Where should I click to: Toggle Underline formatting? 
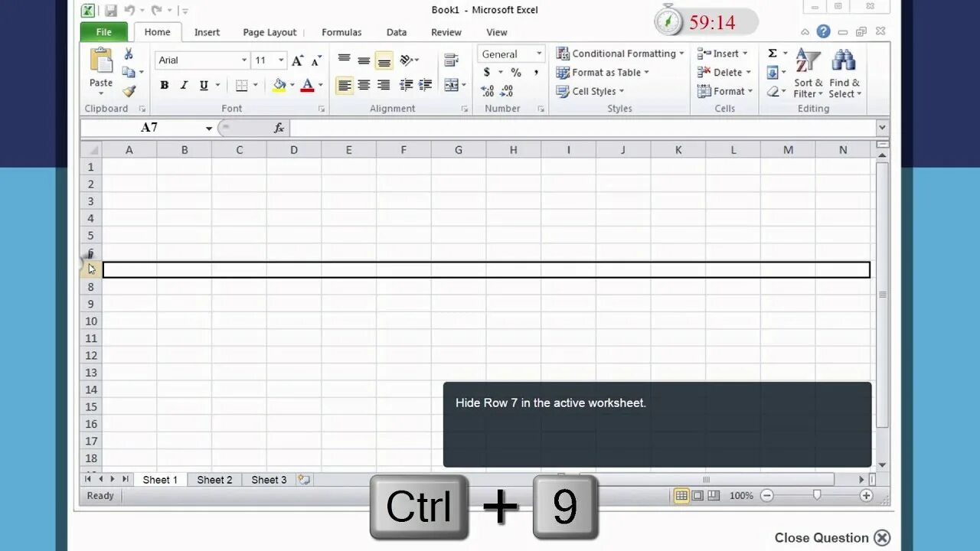click(204, 85)
